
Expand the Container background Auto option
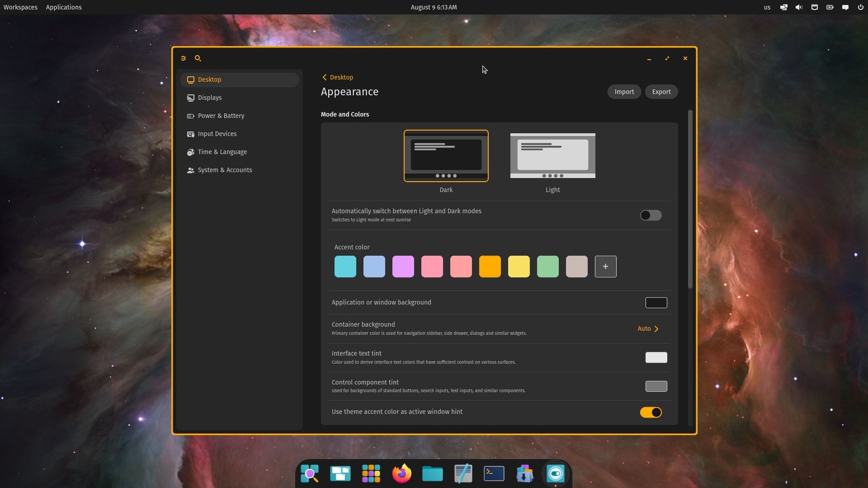point(648,328)
